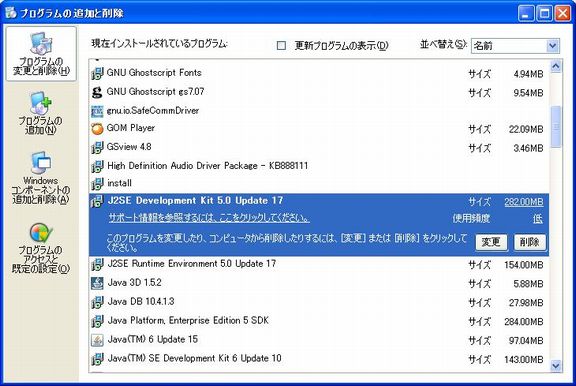Click the Java Platform Enterprise Edition icon
The image size is (576, 386).
(x=97, y=321)
